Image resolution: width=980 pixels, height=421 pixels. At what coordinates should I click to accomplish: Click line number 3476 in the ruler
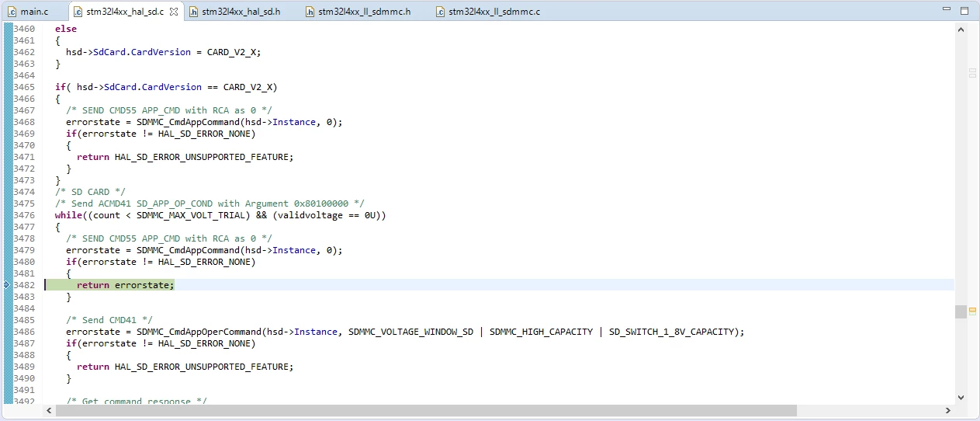coord(24,215)
